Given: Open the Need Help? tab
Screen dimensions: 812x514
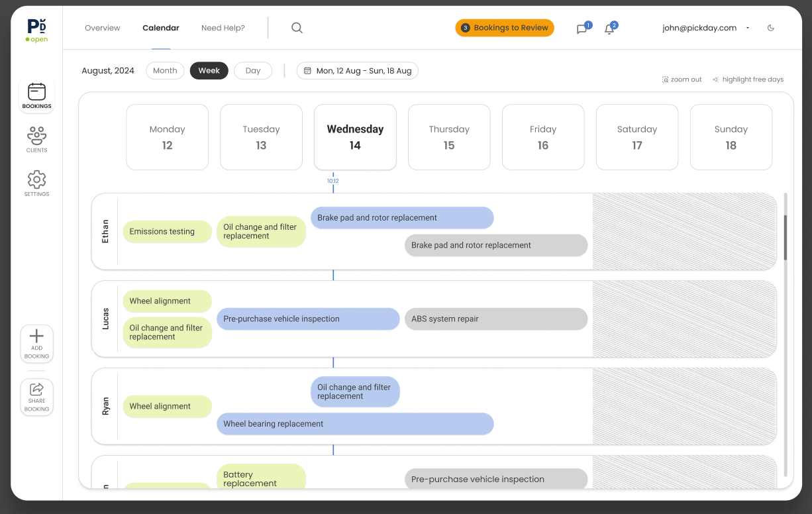Looking at the screenshot, I should coord(223,28).
